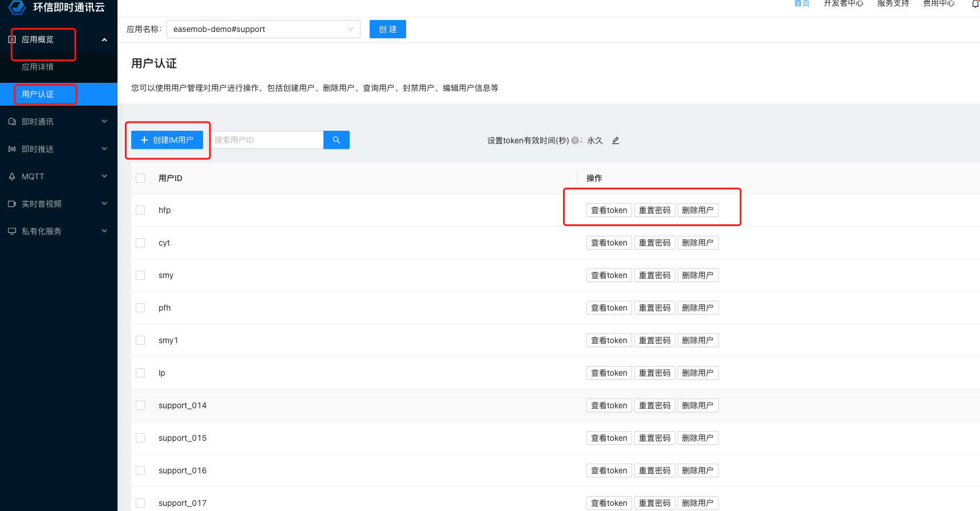This screenshot has width=980, height=511.
Task: View token for user support_017
Action: (x=609, y=503)
